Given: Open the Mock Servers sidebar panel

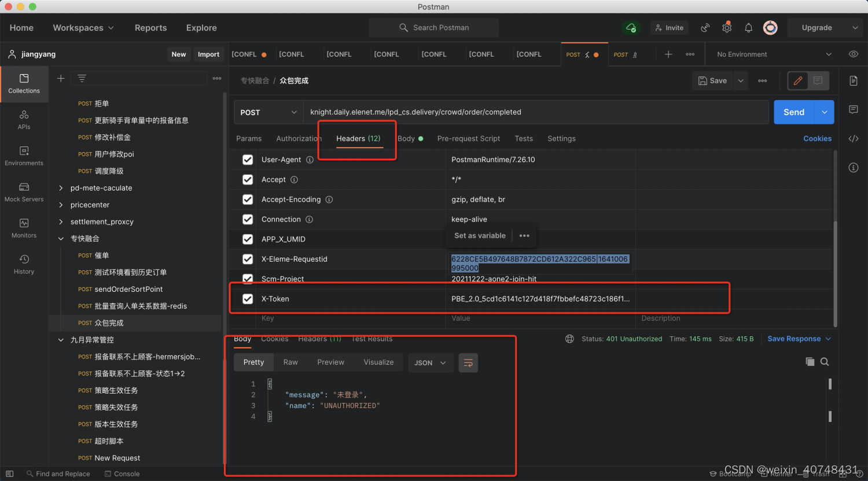Looking at the screenshot, I should 24,192.
